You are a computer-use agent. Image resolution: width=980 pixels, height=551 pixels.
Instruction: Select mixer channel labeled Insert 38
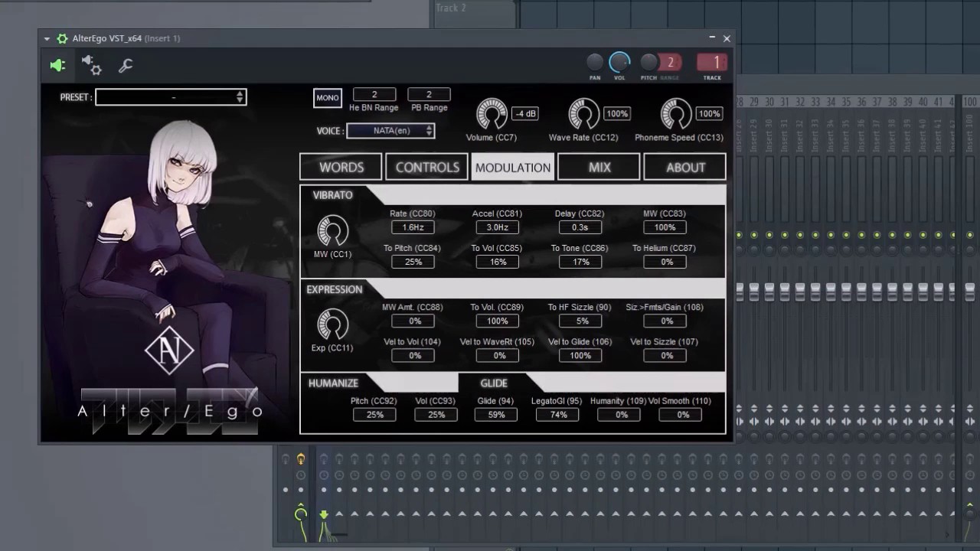tap(892, 136)
